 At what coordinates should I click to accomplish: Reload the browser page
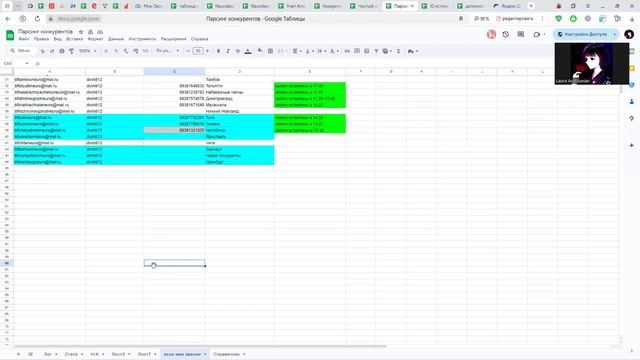pos(37,19)
